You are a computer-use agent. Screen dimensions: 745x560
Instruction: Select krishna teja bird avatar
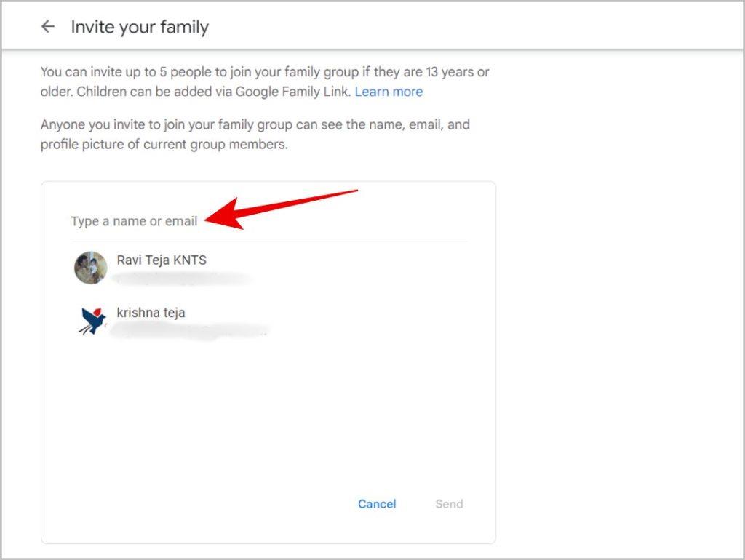coord(92,321)
